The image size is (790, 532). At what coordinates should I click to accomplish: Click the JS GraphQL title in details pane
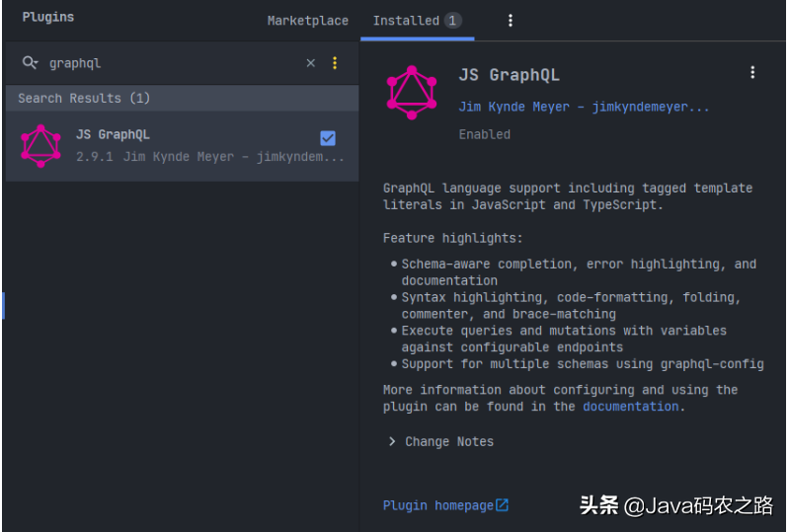pos(509,75)
